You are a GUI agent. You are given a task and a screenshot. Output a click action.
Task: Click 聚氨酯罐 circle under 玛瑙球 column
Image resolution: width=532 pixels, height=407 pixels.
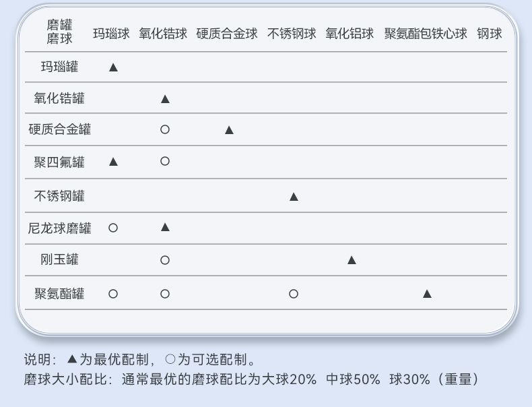point(113,294)
